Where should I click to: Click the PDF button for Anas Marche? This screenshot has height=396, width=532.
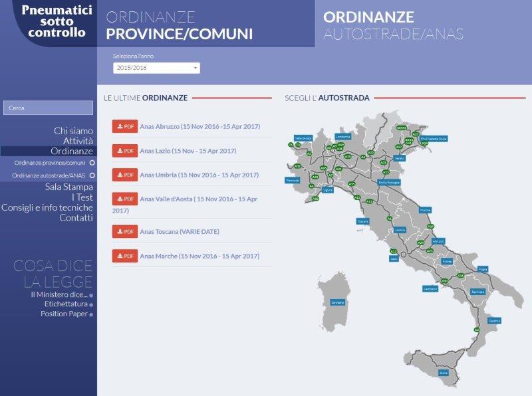[x=125, y=256]
